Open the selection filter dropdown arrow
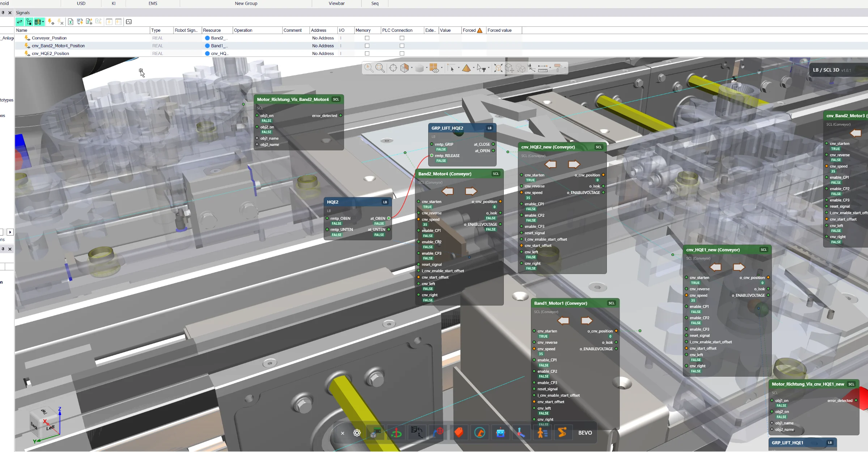 [489, 68]
